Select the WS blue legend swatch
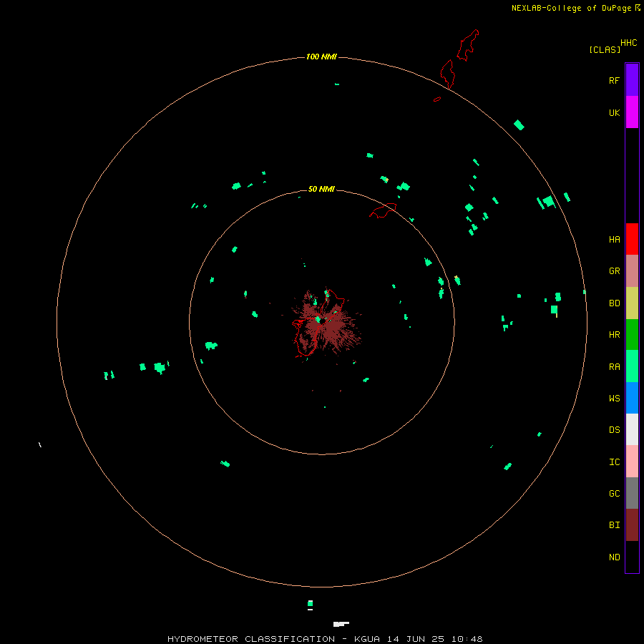This screenshot has height=644, width=644. pyautogui.click(x=632, y=398)
